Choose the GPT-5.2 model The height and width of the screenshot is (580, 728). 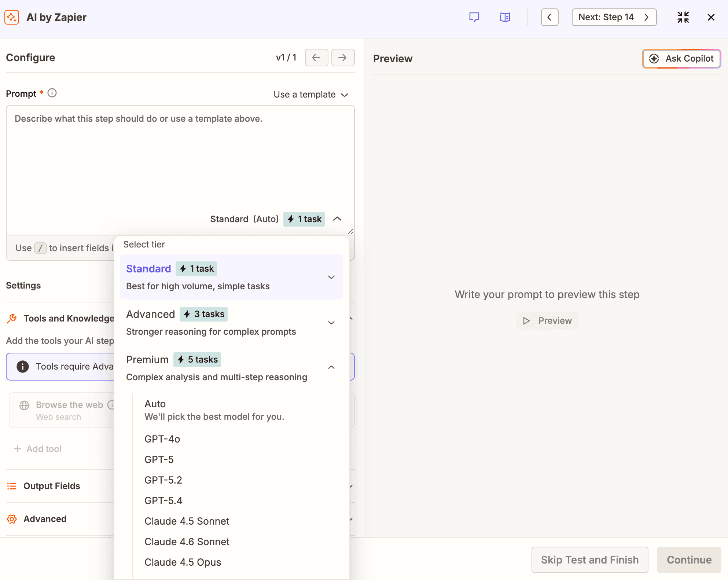coord(163,480)
